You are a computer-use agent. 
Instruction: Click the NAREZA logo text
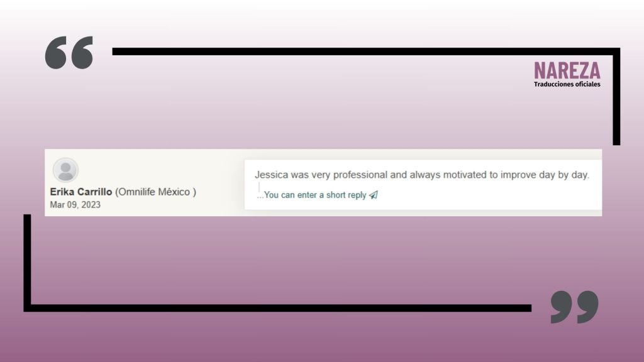tap(567, 70)
